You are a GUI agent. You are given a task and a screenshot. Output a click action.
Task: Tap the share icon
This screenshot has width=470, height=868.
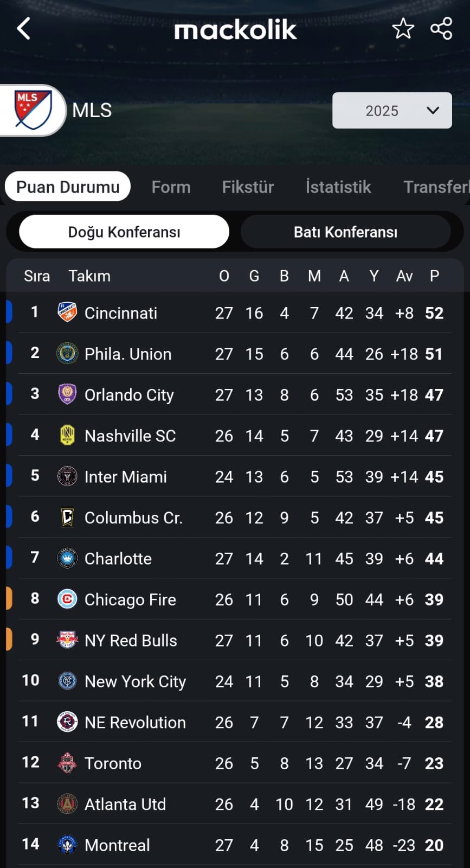click(x=441, y=29)
